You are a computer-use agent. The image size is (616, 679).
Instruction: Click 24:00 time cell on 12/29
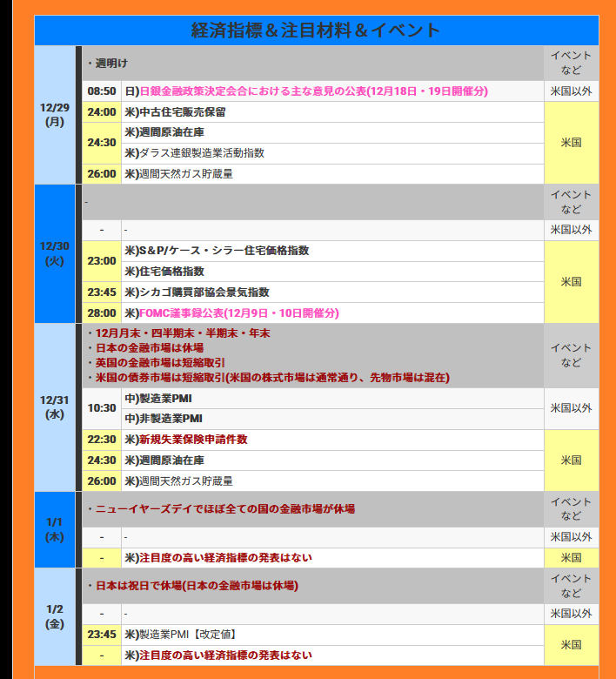pos(102,112)
